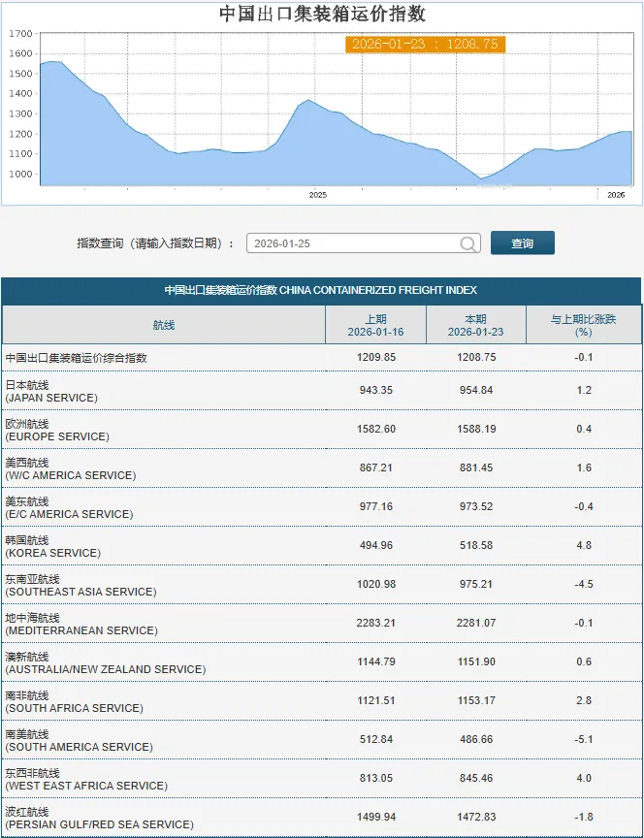The width and height of the screenshot is (644, 838).
Task: Click the Southeast Asia value 975.21
Action: point(476,584)
